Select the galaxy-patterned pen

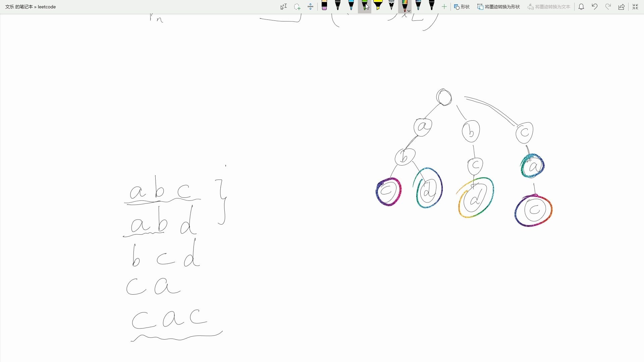[418, 5]
